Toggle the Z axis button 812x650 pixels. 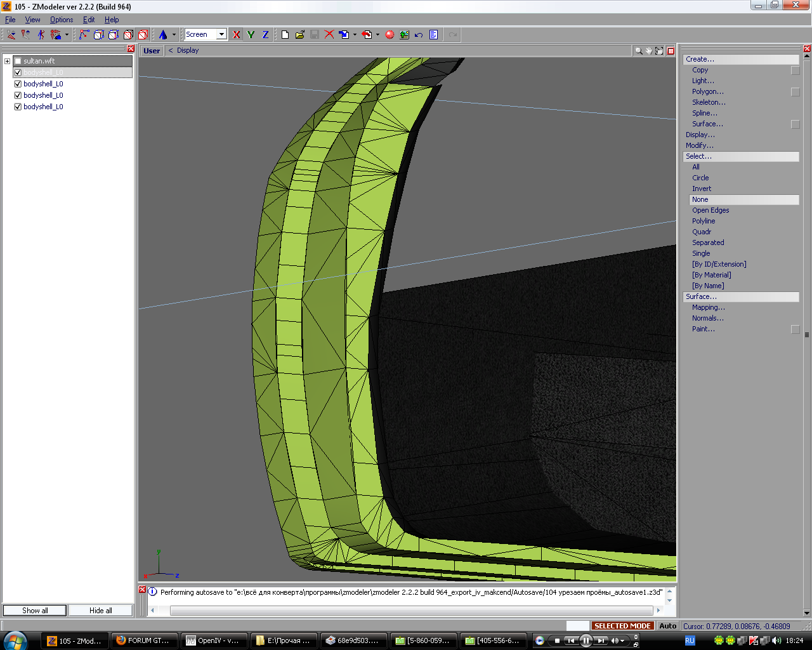coord(265,35)
